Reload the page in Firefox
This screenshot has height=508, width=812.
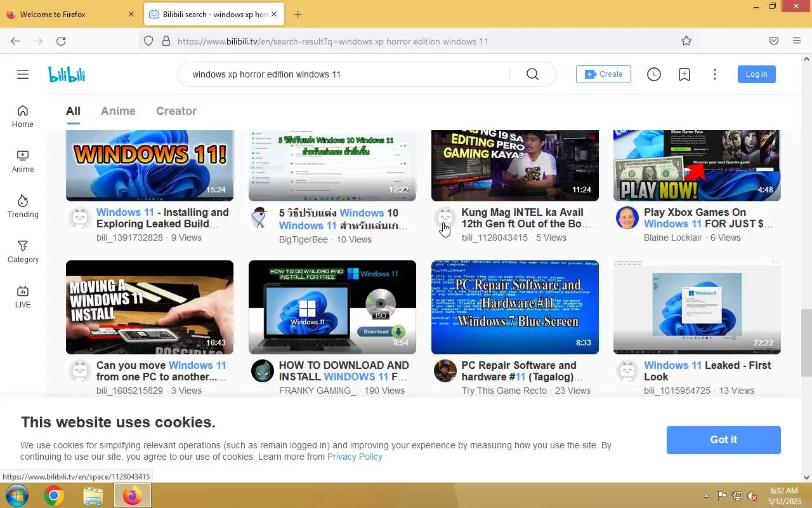click(x=61, y=41)
